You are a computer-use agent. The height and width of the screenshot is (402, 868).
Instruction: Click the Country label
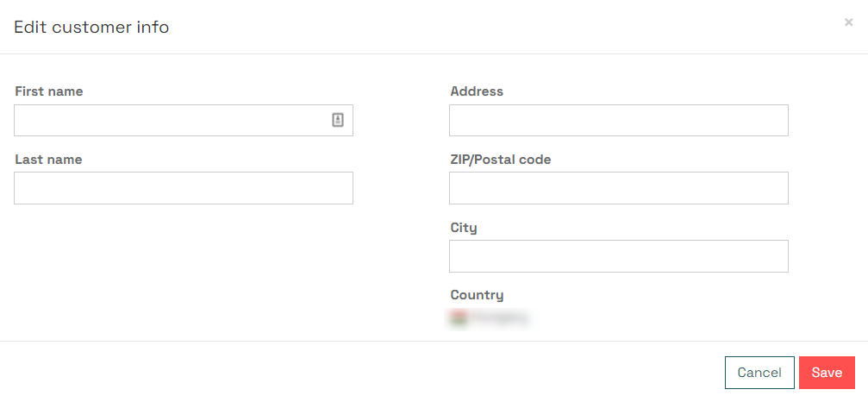pyautogui.click(x=477, y=295)
